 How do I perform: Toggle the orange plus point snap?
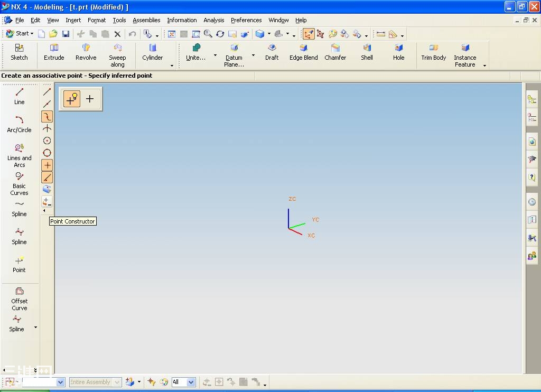[x=47, y=165]
